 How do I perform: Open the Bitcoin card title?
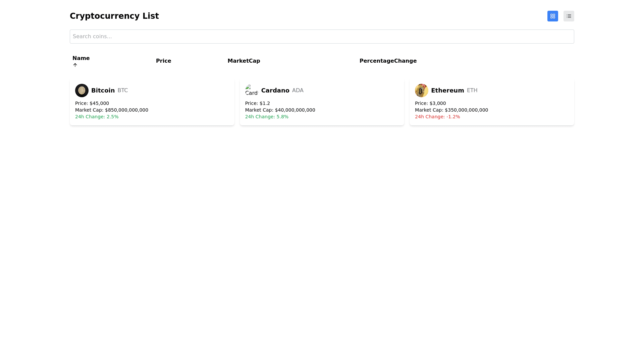[103, 90]
